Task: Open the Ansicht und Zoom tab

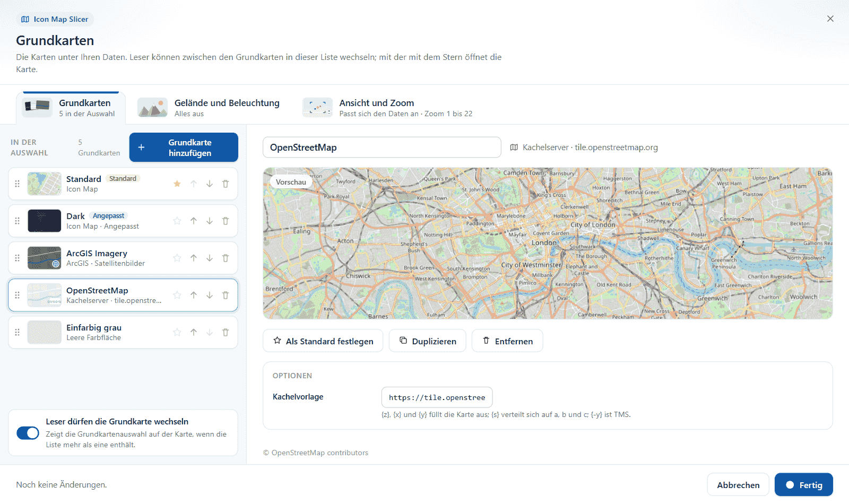Action: (x=387, y=108)
